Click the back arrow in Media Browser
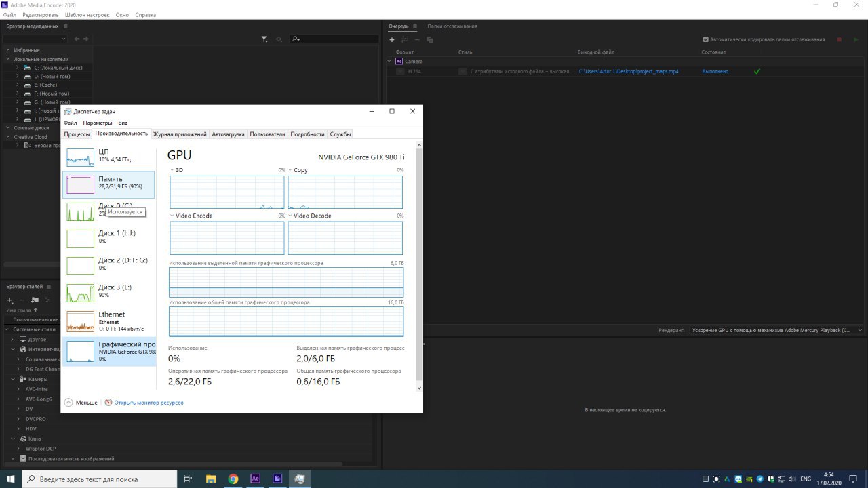The width and height of the screenshot is (868, 488). click(77, 39)
